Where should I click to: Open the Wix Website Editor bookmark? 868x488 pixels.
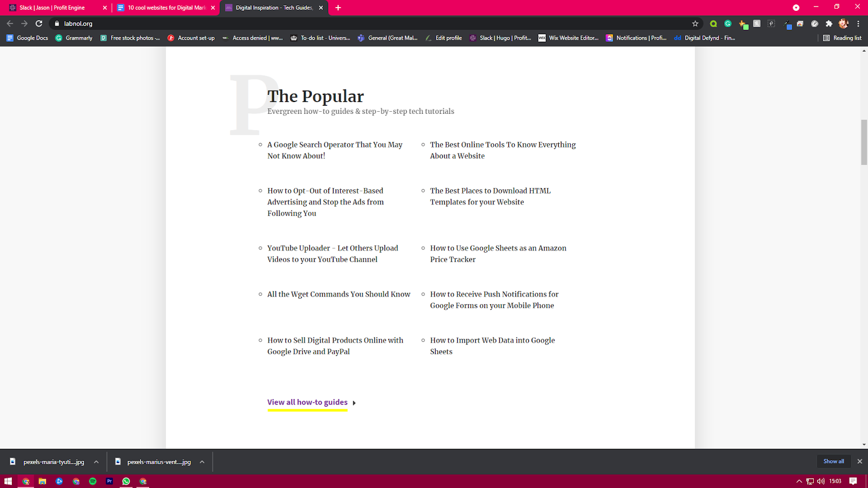point(569,38)
